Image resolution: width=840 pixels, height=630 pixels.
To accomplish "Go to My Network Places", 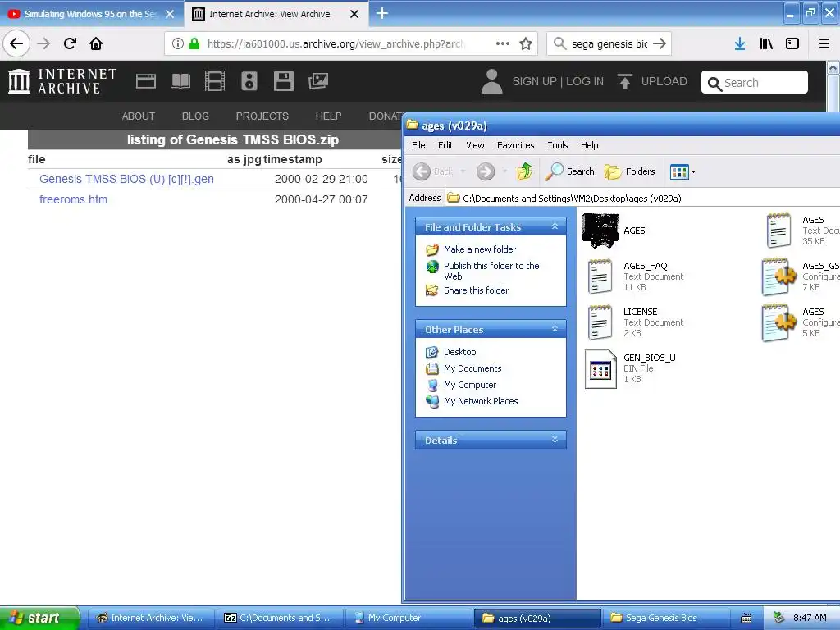I will (481, 401).
